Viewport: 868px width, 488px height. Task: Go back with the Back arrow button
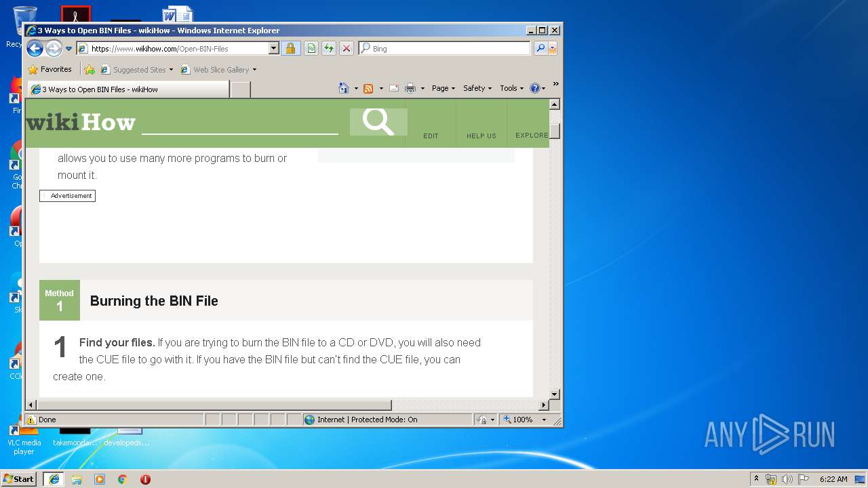click(x=35, y=48)
